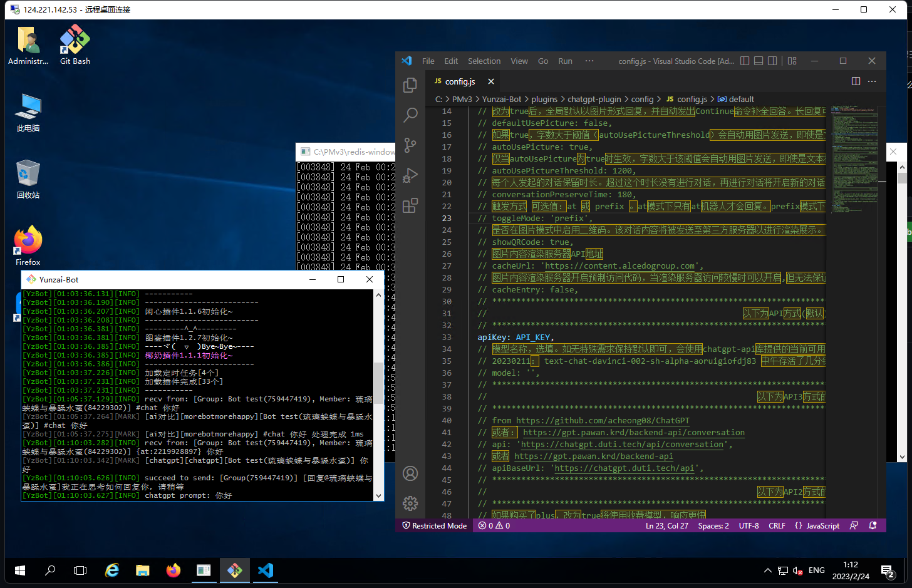Toggle the VS Code bottom panel
Image resolution: width=912 pixels, height=588 pixels.
pos(759,61)
